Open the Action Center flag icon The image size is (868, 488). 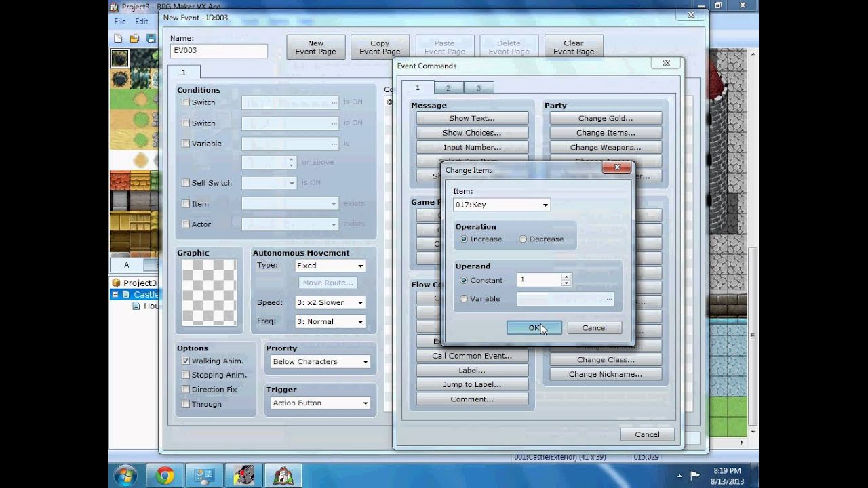pos(695,476)
